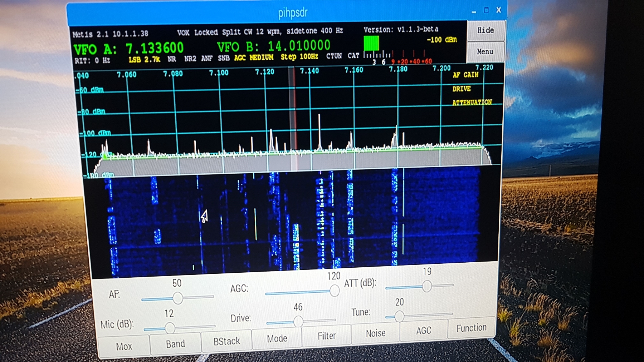
Task: Close the pihpsdr window
Action: [499, 10]
